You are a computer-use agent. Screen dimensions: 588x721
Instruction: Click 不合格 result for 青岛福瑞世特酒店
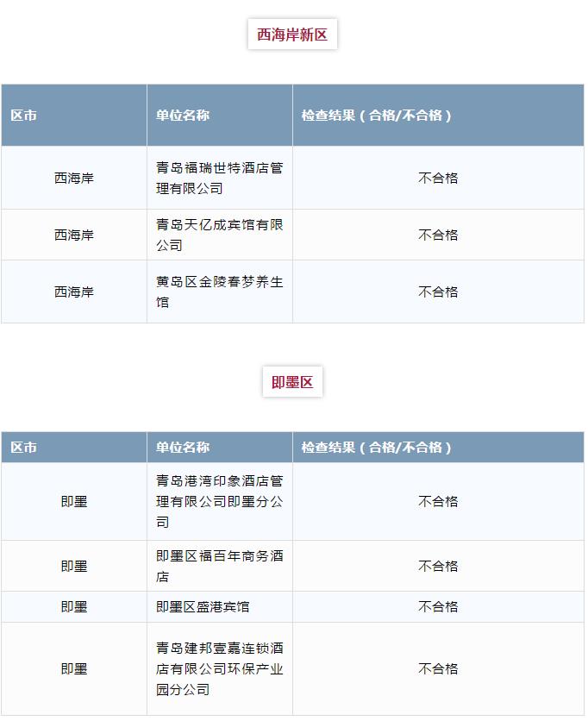coord(438,178)
